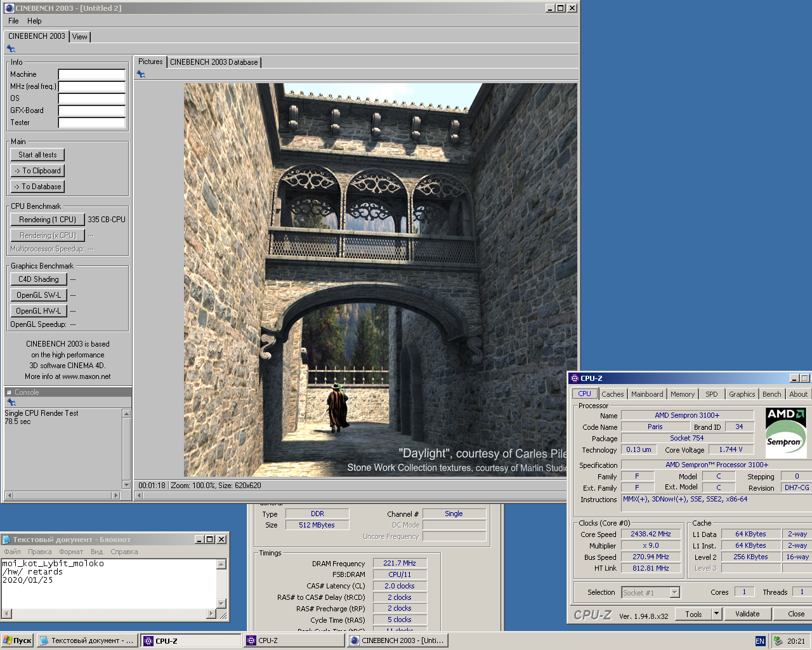Click the GFX-Board input field
This screenshot has height=650, width=812.
coord(92,110)
